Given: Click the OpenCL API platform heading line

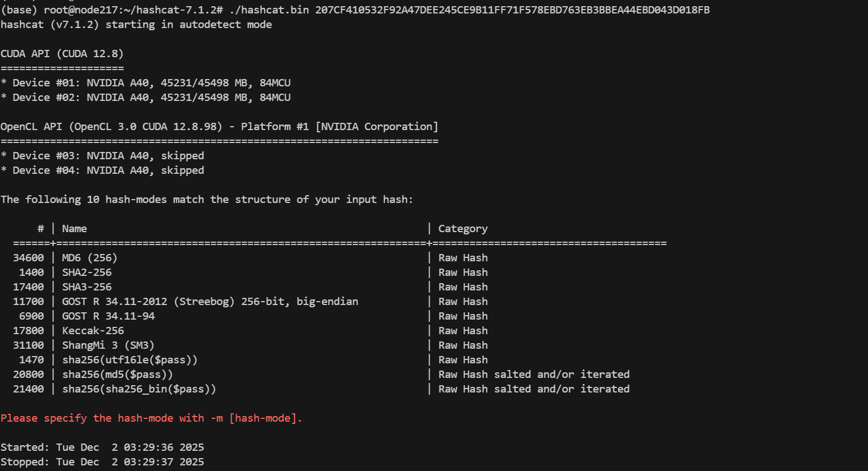Looking at the screenshot, I should tap(219, 127).
